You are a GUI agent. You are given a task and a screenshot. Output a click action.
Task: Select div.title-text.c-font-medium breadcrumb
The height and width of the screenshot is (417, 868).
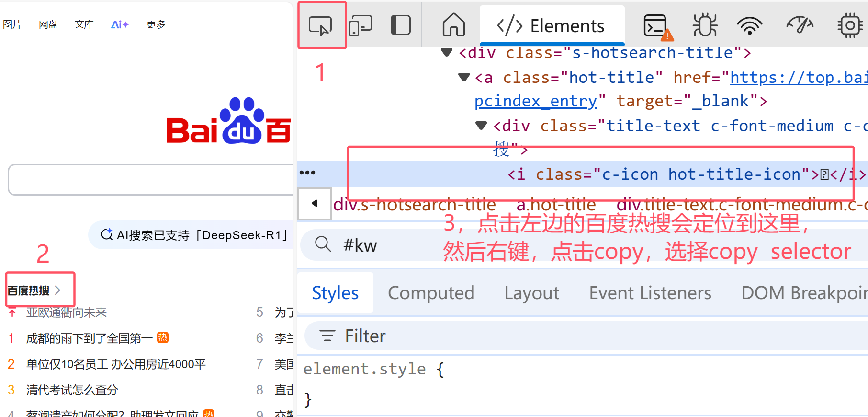click(742, 205)
